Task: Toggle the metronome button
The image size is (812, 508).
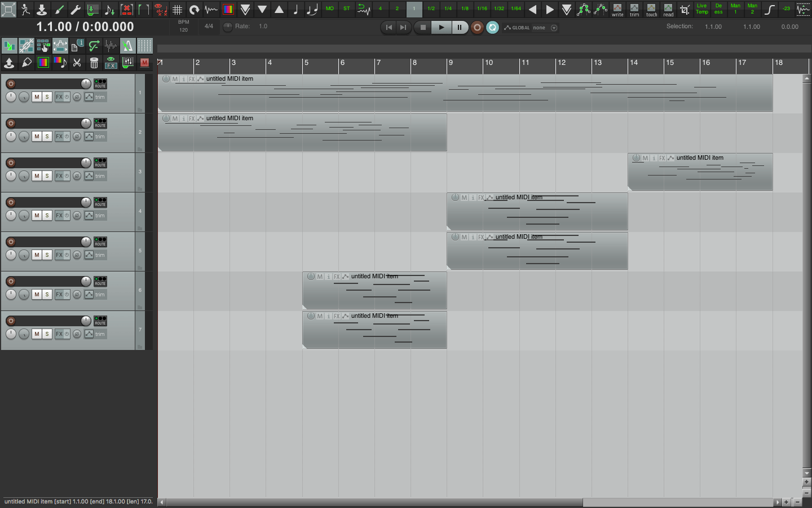Action: point(128,46)
